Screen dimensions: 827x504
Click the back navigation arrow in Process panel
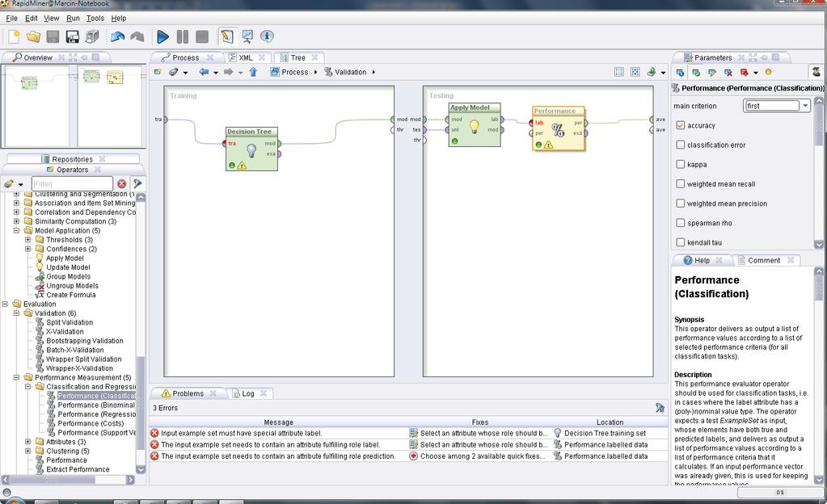pos(204,72)
